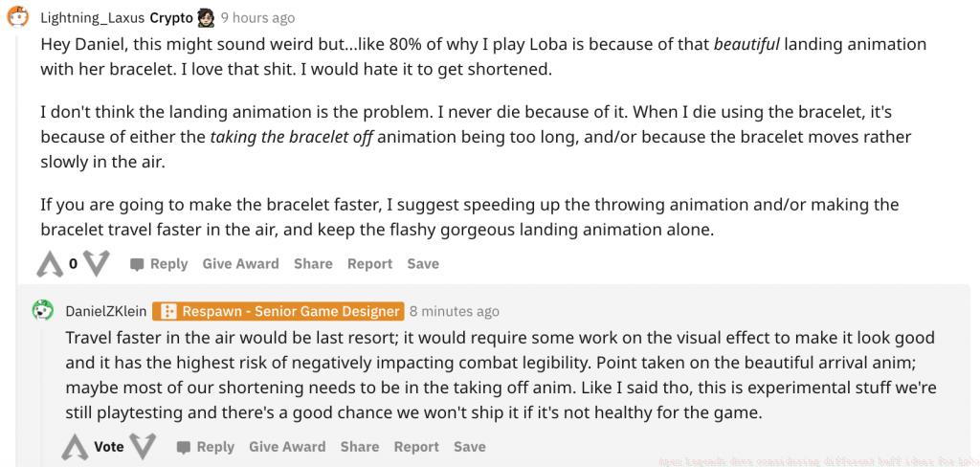Downvote the Lightning_Laxus comment
This screenshot has height=467, width=980.
pos(97,263)
